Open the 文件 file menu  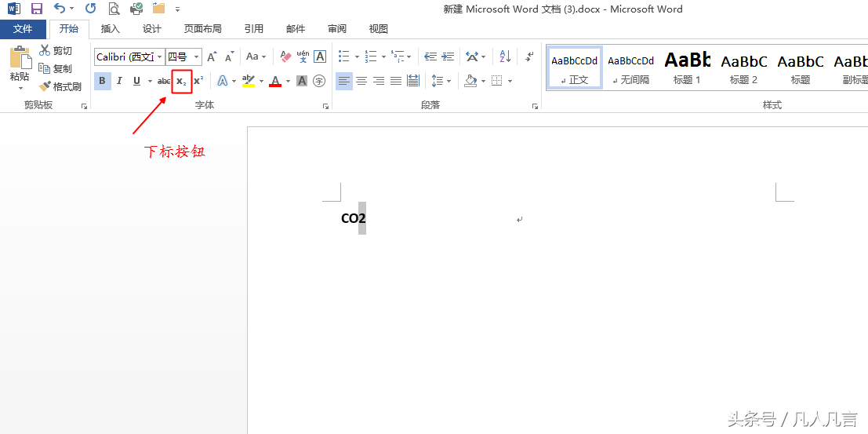23,29
